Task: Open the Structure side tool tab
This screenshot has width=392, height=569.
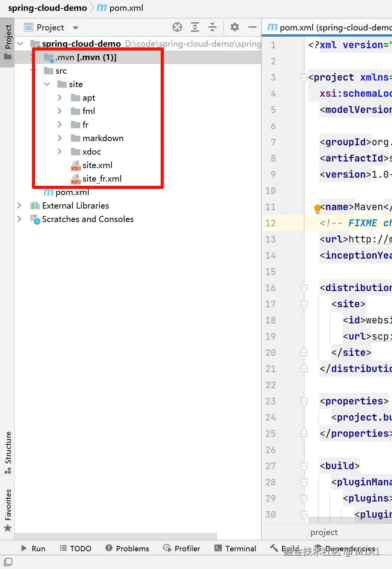Action: (x=8, y=453)
